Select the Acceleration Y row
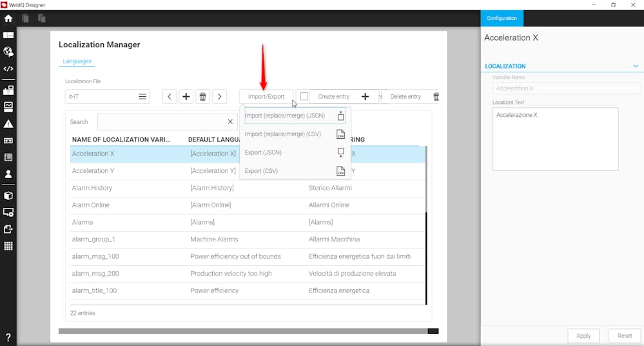The image size is (644, 346). [x=248, y=170]
